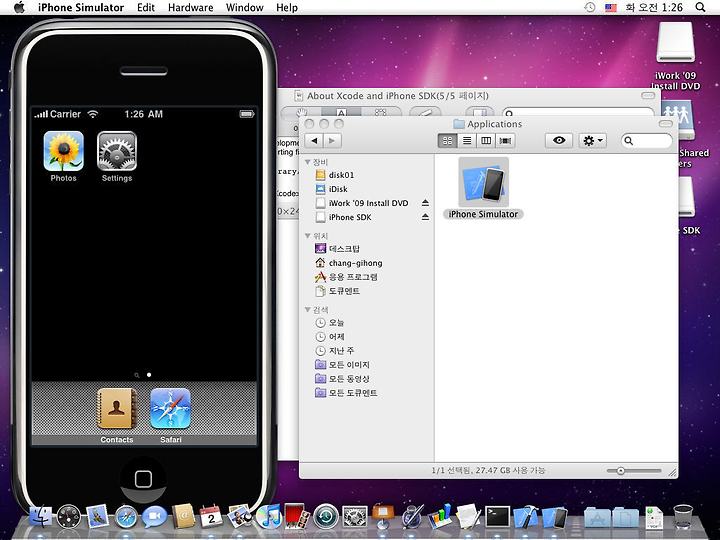Open Dashboard from the Dock
720x540 pixels.
coord(69,517)
